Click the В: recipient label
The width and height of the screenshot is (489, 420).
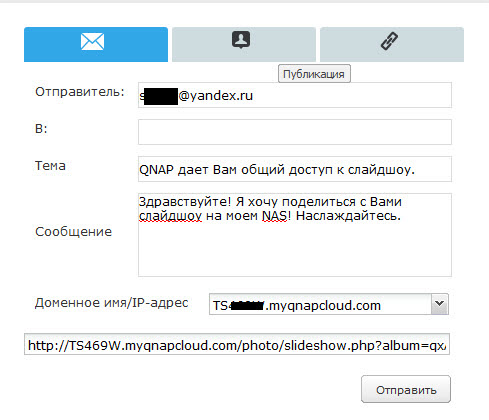pyautogui.click(x=41, y=129)
